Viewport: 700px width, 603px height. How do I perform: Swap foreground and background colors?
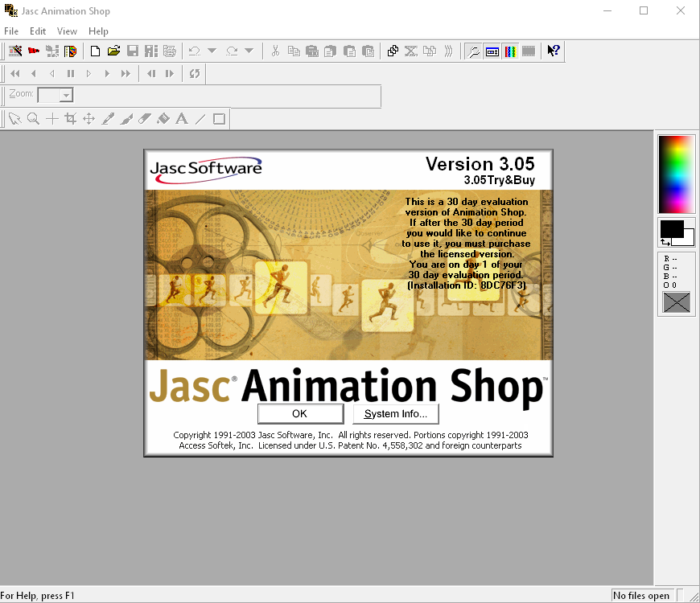point(665,241)
